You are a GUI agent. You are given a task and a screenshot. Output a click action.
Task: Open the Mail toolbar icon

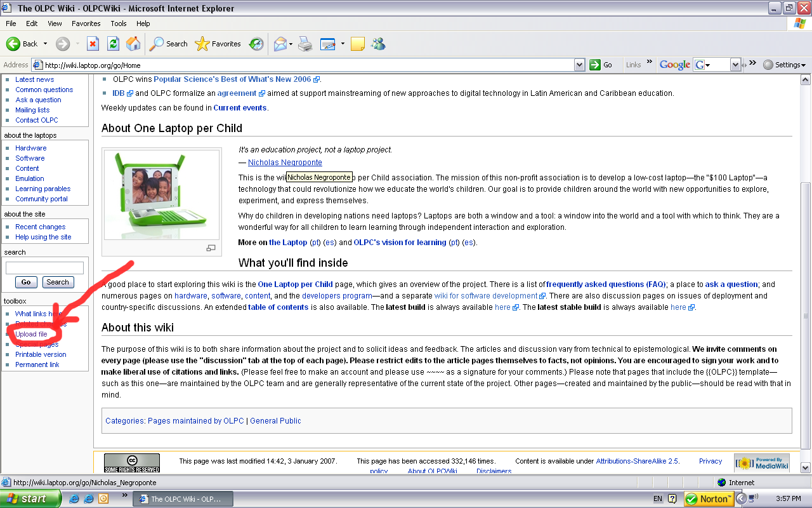pos(280,44)
